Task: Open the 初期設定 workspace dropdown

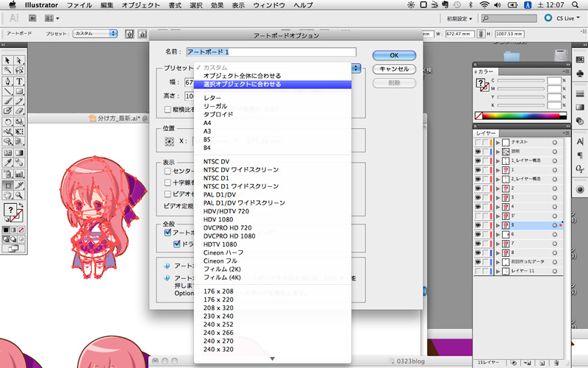Action: 459,18
